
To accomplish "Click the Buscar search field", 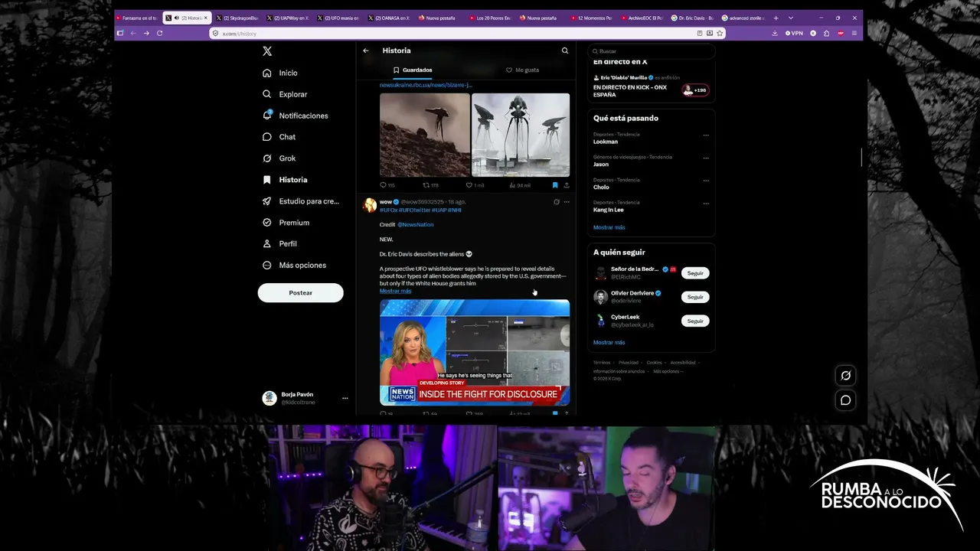I will click(652, 51).
